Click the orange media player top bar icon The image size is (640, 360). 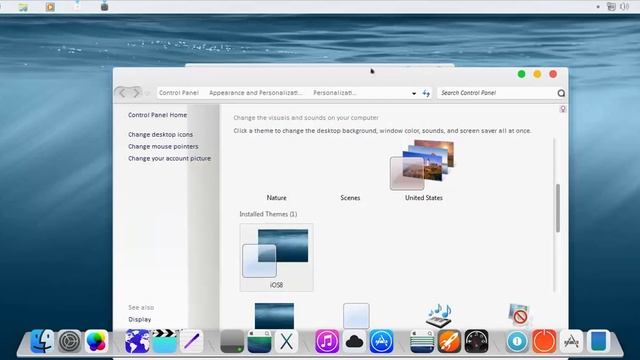(x=50, y=7)
